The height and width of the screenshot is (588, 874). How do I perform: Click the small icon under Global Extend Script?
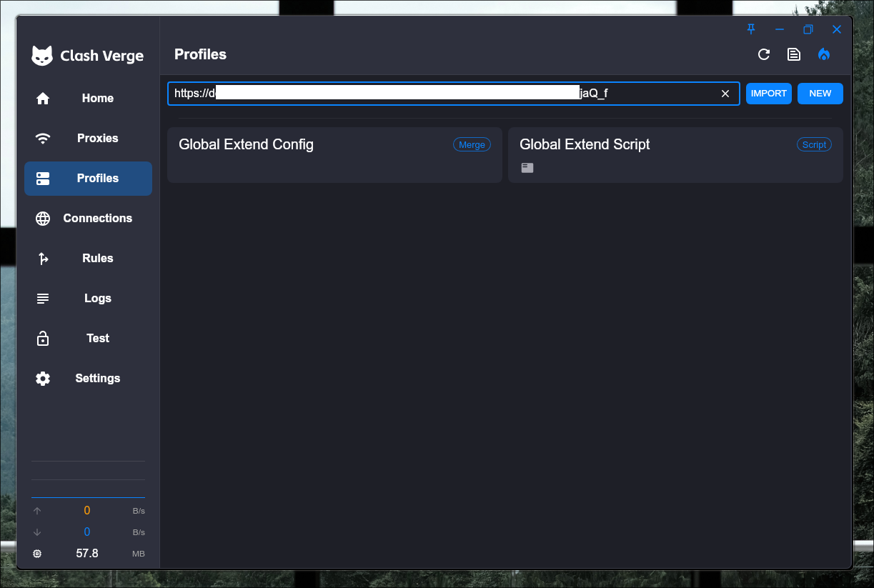coord(527,168)
